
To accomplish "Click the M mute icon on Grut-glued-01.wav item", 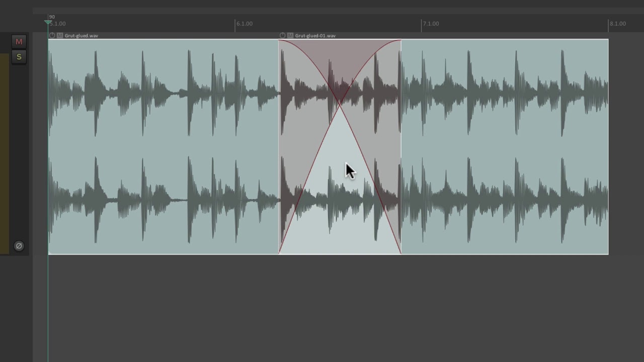I will tap(290, 36).
